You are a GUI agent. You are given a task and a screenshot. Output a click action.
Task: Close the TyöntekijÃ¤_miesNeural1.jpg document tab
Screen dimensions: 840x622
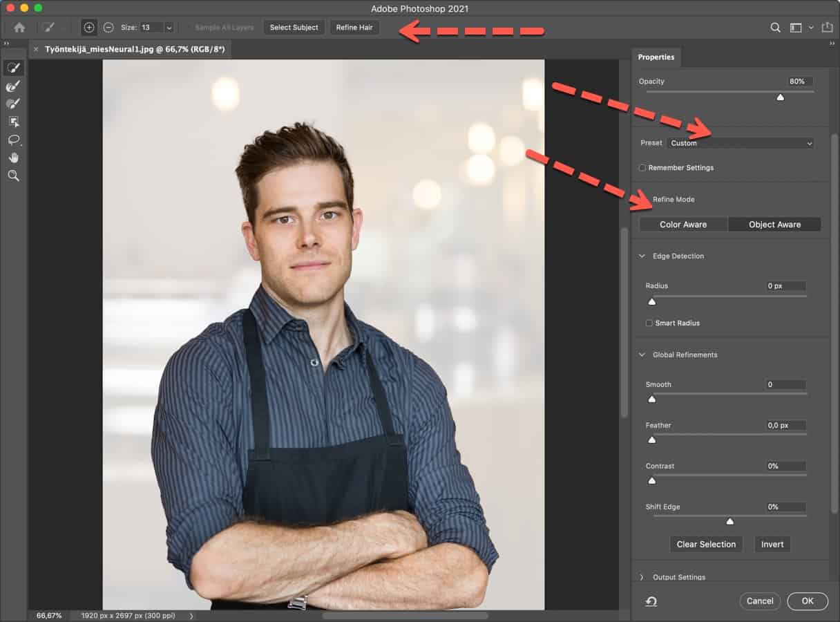36,50
